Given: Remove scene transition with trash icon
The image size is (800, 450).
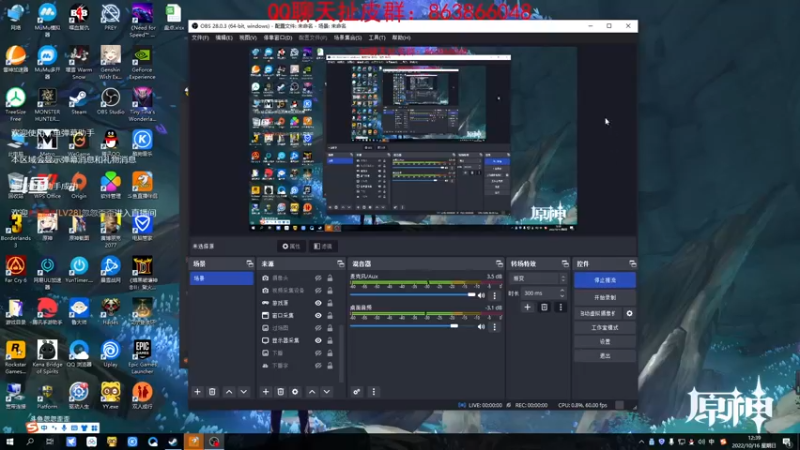Looking at the screenshot, I should pyautogui.click(x=544, y=307).
